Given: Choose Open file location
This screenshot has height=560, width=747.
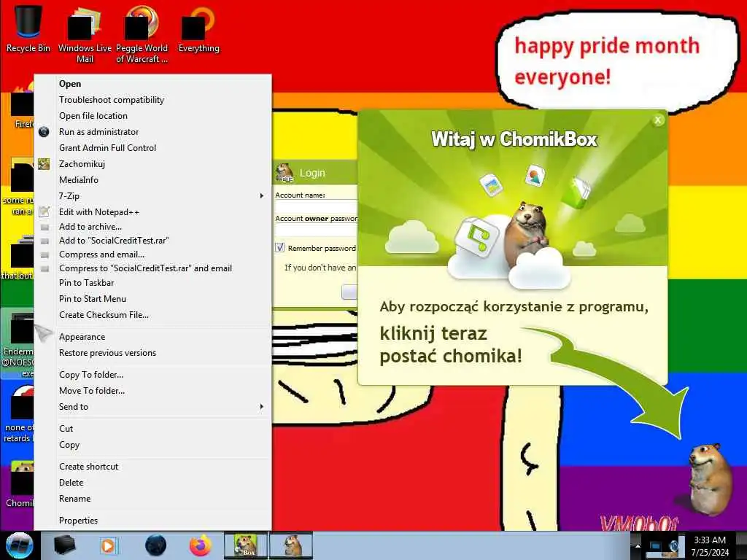Looking at the screenshot, I should [152, 116].
